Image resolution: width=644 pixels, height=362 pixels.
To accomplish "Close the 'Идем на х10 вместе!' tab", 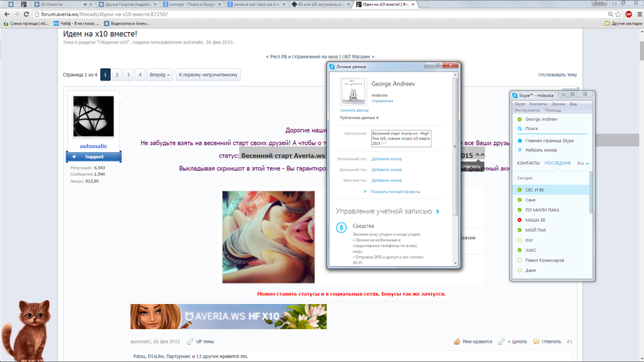I will pyautogui.click(x=413, y=4).
